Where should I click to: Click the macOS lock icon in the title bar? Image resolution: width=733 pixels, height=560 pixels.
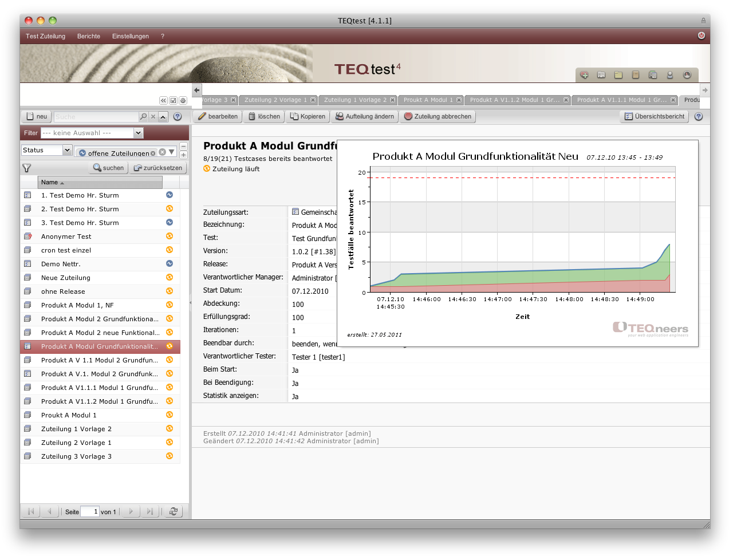tap(703, 21)
